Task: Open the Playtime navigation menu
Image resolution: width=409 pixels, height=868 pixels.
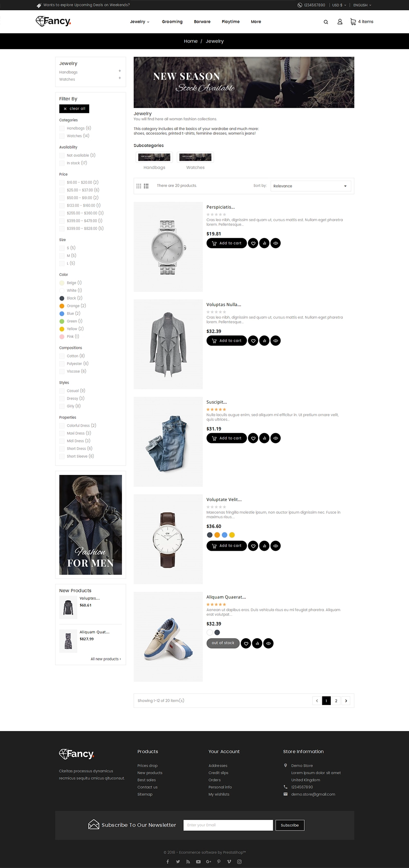Action: [231, 22]
